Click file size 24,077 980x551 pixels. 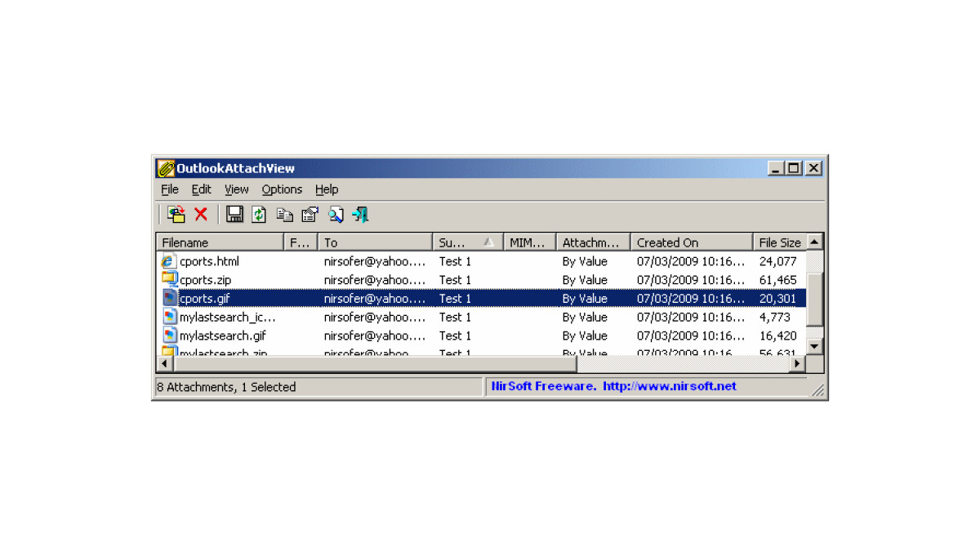(x=777, y=261)
